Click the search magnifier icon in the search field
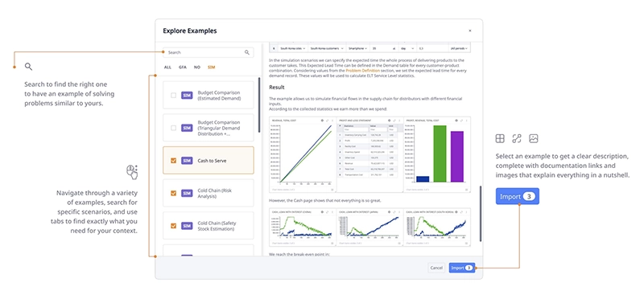644x299 pixels. point(247,52)
